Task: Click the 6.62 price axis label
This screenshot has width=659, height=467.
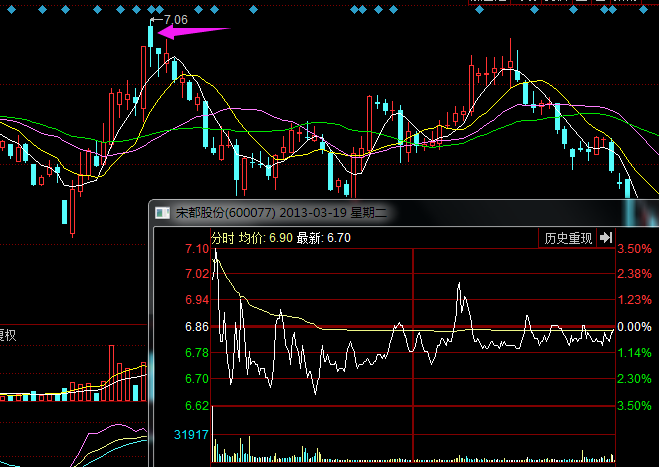Action: 197,406
